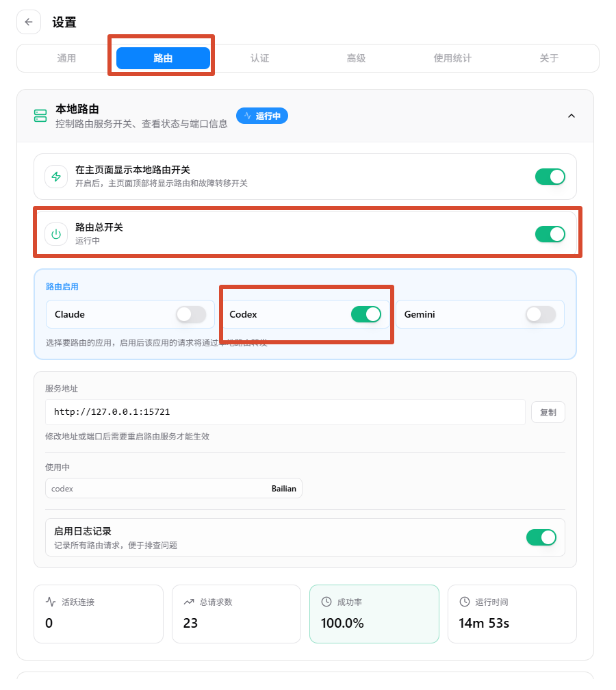Click the 路由启用 heading
Screen dimensions: 616x690
click(x=62, y=287)
